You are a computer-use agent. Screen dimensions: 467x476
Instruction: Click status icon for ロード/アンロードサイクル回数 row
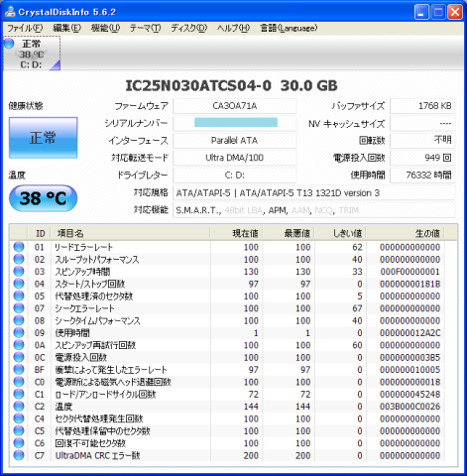(x=19, y=394)
